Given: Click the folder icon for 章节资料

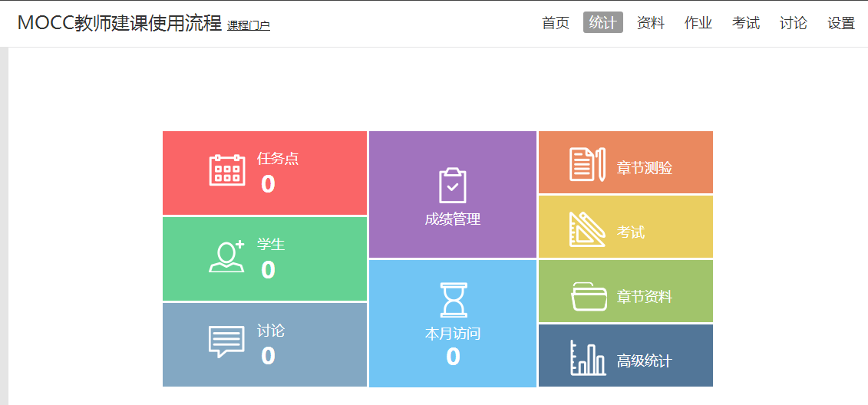Looking at the screenshot, I should [589, 296].
